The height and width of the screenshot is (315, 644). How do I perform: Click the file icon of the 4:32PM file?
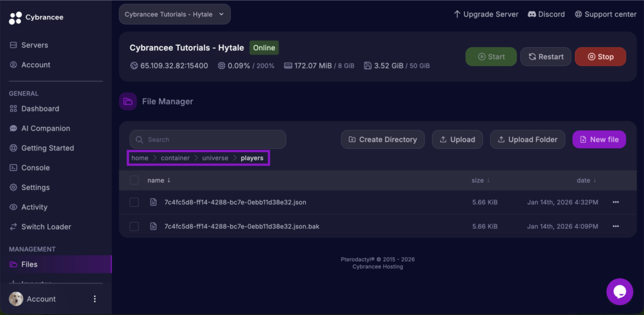pyautogui.click(x=153, y=202)
